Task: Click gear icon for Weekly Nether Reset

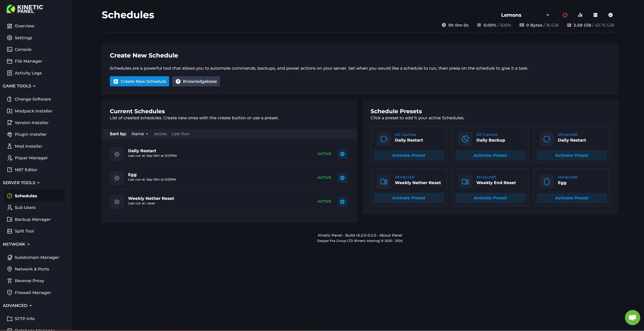Action: (x=342, y=202)
